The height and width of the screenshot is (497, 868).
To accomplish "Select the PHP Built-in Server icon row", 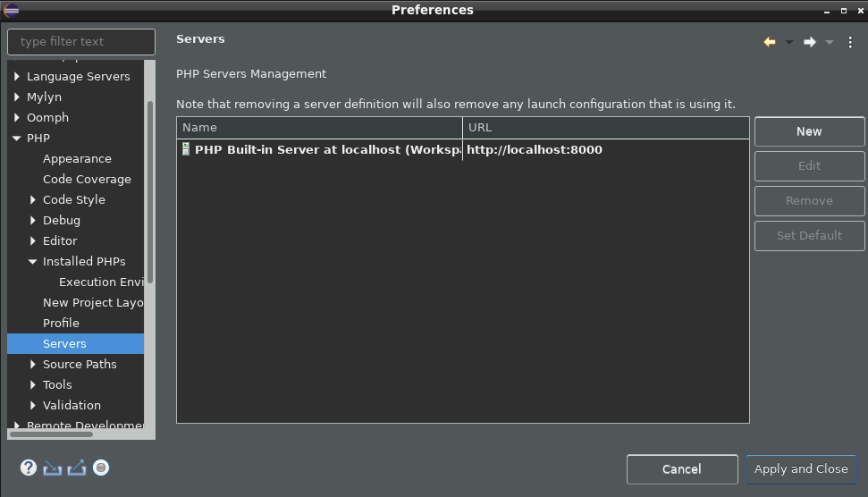I will coord(463,149).
